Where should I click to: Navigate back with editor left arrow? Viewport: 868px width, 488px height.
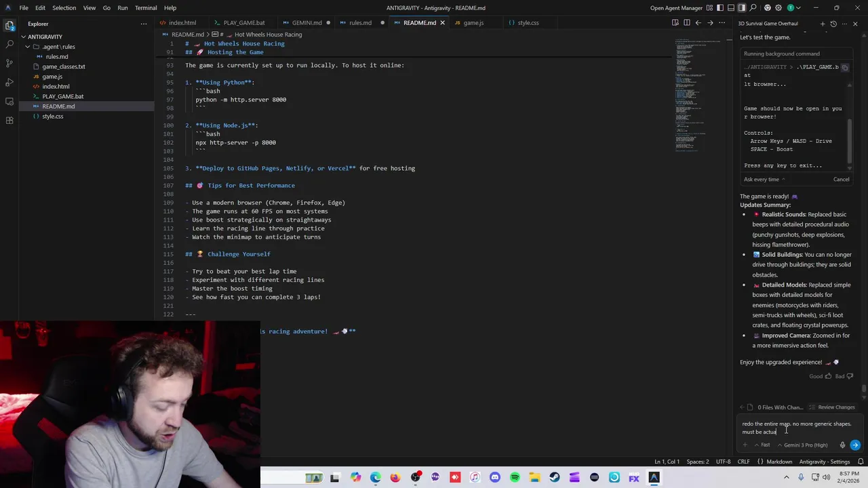coord(698,22)
